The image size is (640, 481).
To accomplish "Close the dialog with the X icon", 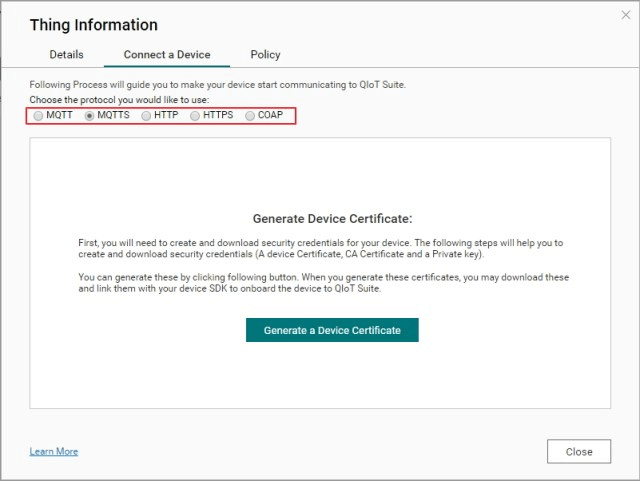I will pos(626,15).
